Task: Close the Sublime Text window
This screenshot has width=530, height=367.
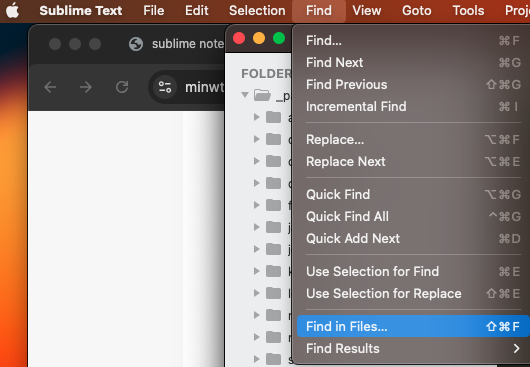Action: point(239,38)
